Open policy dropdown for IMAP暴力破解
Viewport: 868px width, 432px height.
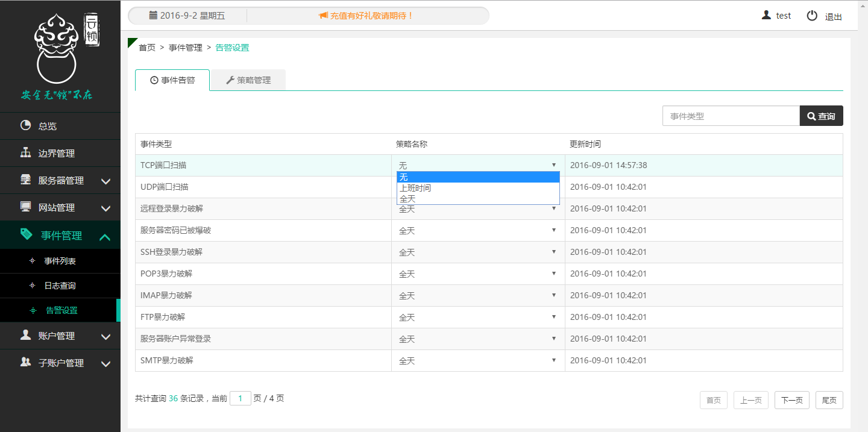click(478, 295)
